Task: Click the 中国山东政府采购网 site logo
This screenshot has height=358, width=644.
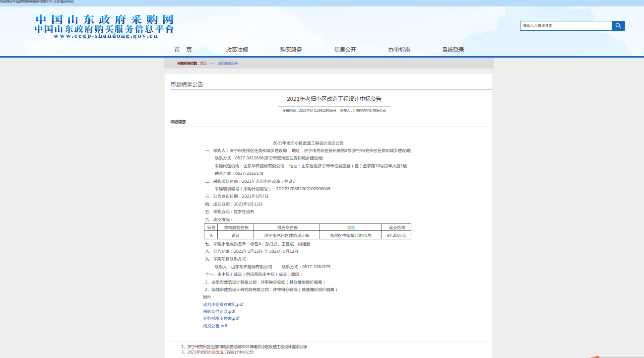Action: 104,26
